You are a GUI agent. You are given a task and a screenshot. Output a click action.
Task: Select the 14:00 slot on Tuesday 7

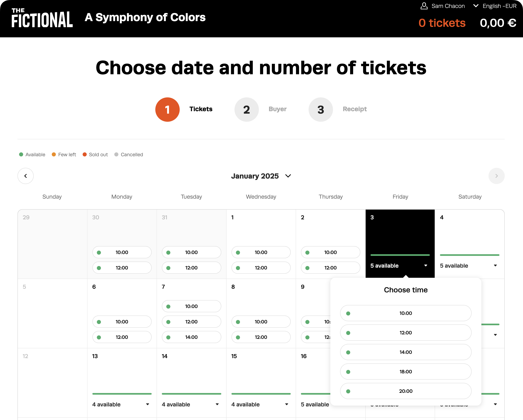click(x=191, y=337)
